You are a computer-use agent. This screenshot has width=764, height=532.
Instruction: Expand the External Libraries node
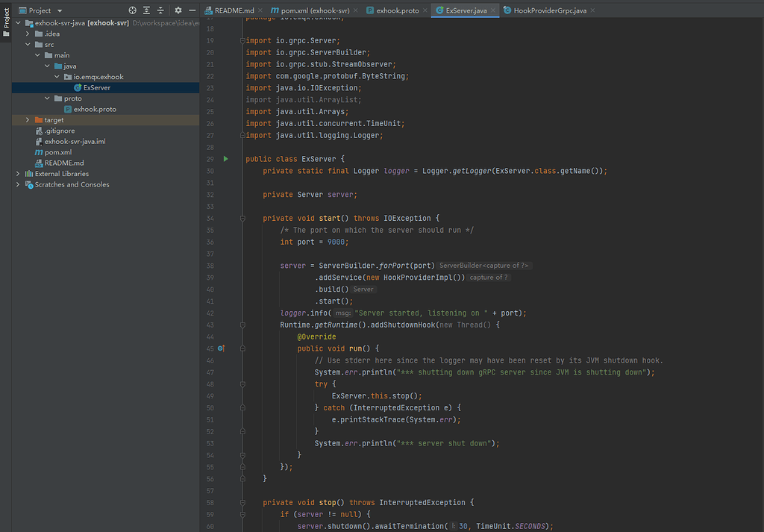click(18, 174)
